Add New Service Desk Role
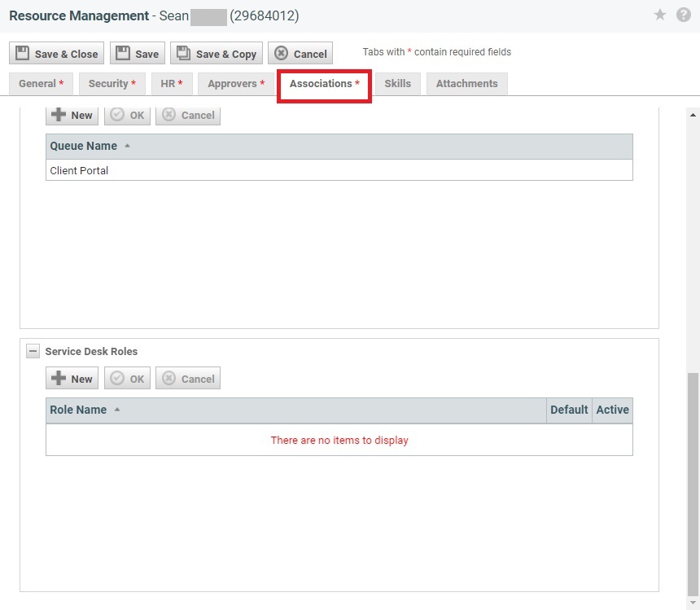 pos(72,379)
